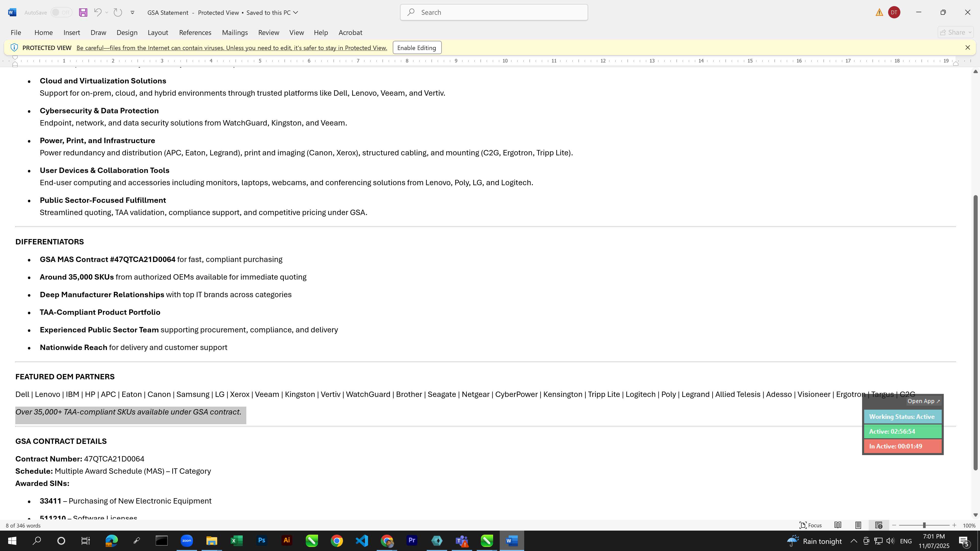
Task: Switch to Print Layout view icon
Action: click(x=858, y=525)
